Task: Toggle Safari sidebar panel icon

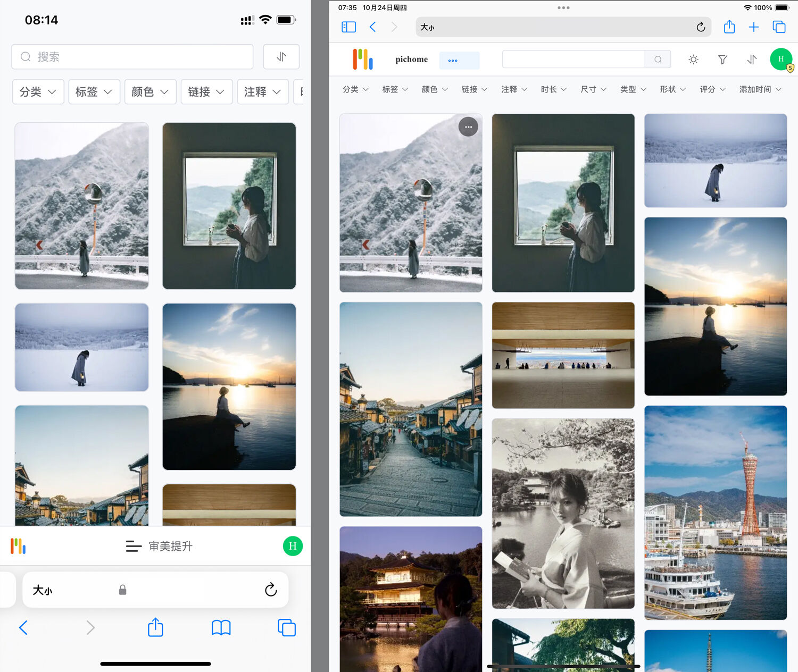Action: click(x=348, y=27)
